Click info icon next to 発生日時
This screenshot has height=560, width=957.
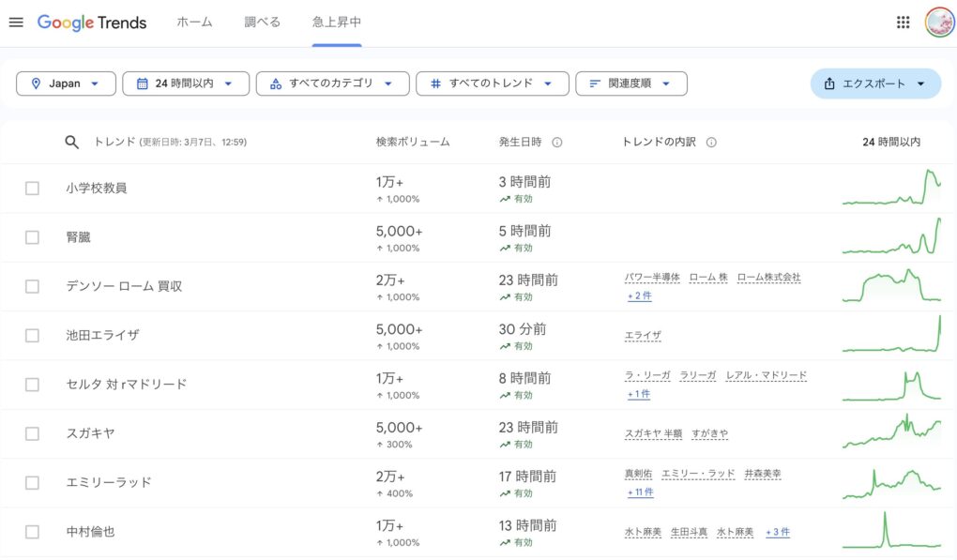(x=557, y=143)
